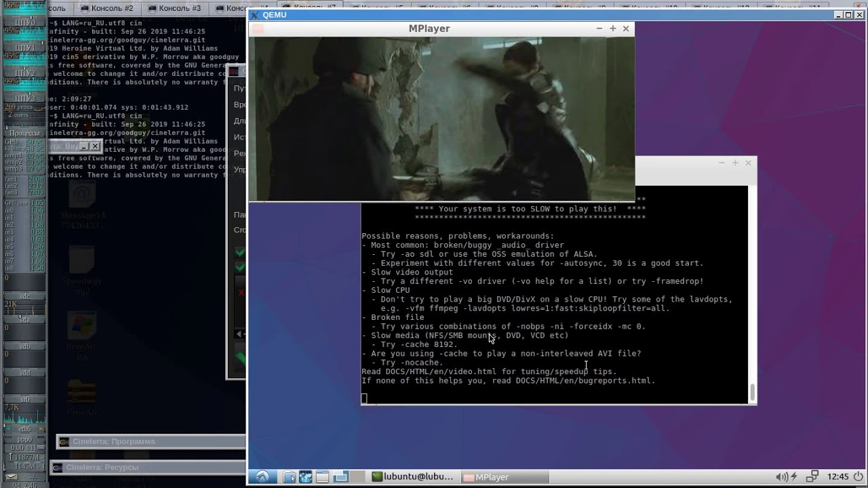This screenshot has height=488, width=868.
Task: Click the ppp0 network monitor label
Action: 24,439
